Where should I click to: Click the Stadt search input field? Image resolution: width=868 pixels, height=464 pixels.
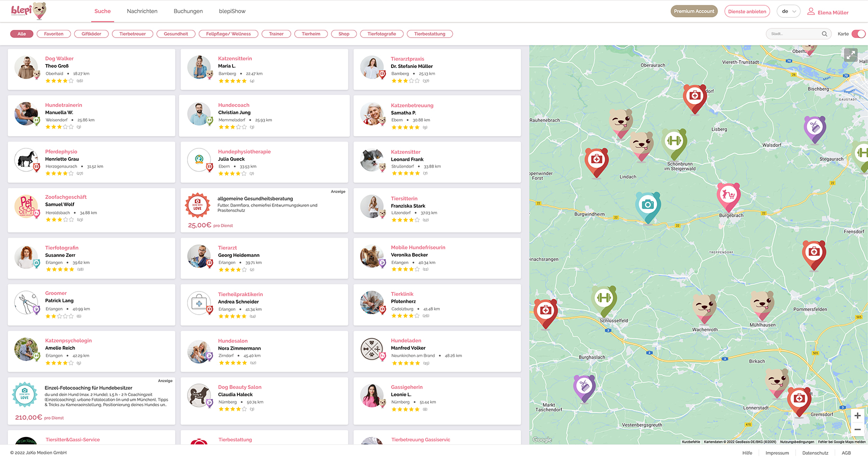pyautogui.click(x=793, y=34)
